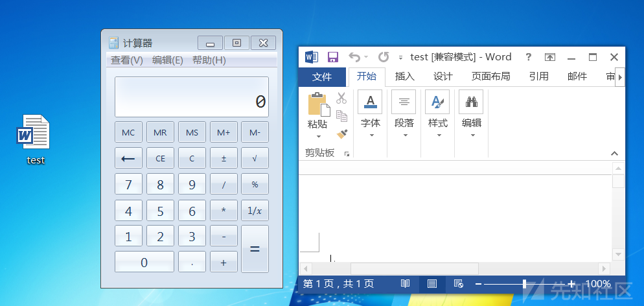Click the Copy icon below the scissors

341,116
